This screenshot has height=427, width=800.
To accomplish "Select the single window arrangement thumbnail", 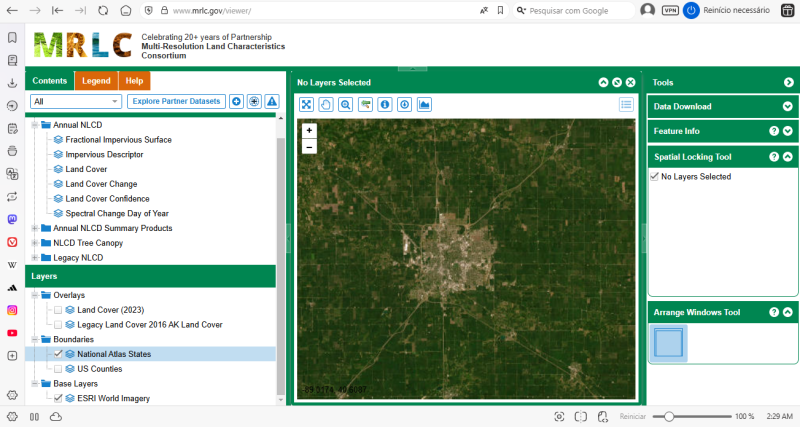I will point(668,343).
